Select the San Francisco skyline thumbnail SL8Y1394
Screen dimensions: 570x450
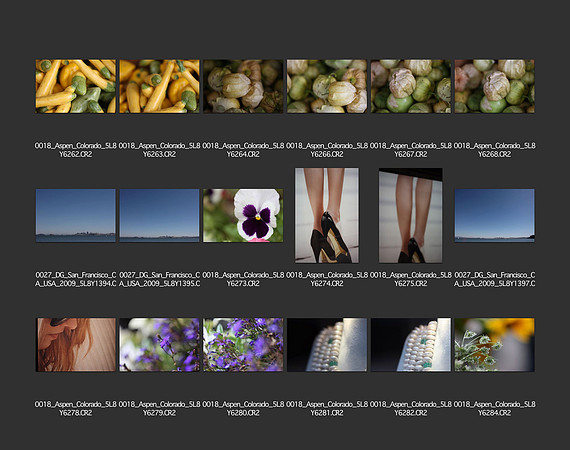[76, 216]
